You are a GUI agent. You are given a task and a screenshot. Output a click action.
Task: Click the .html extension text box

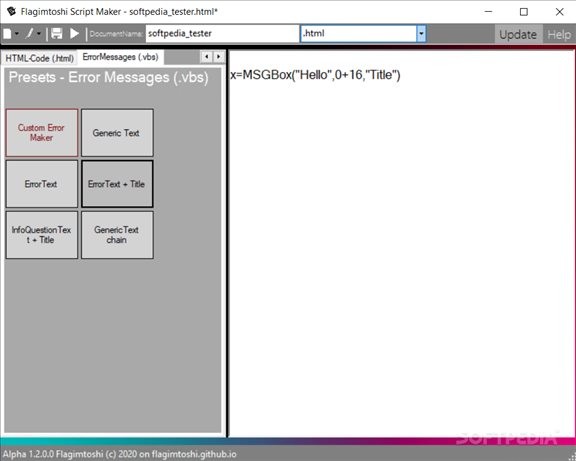point(359,33)
